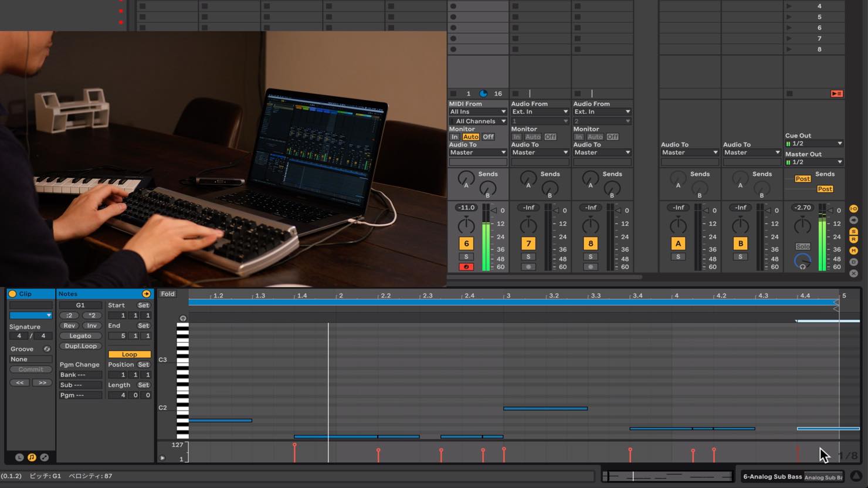Screen dimensions: 868x488
Task: Toggle the Returns section (R) selector
Action: click(854, 239)
